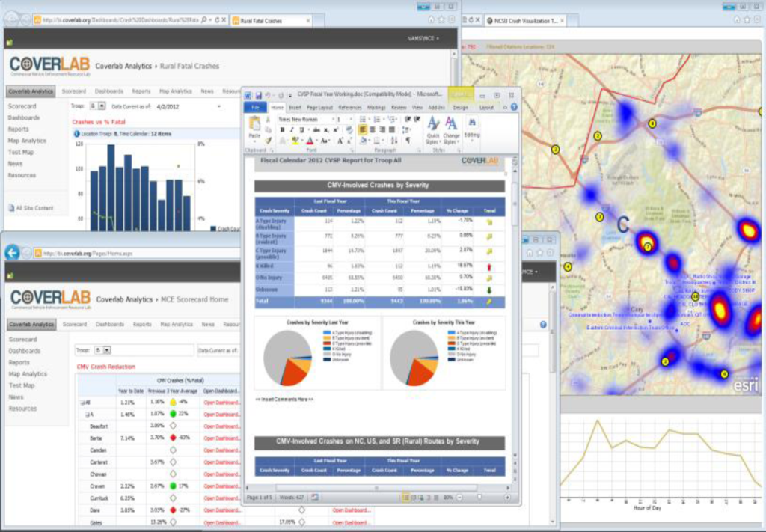Click the Save icon in Word's quick access toolbar

tap(258, 95)
